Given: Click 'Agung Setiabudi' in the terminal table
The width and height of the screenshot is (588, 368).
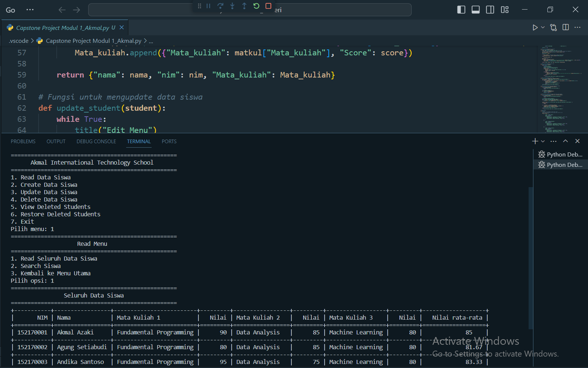Looking at the screenshot, I should pos(82,347).
